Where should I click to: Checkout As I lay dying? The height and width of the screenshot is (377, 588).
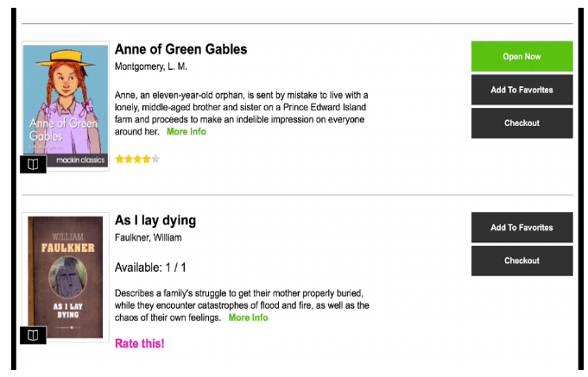tap(522, 261)
